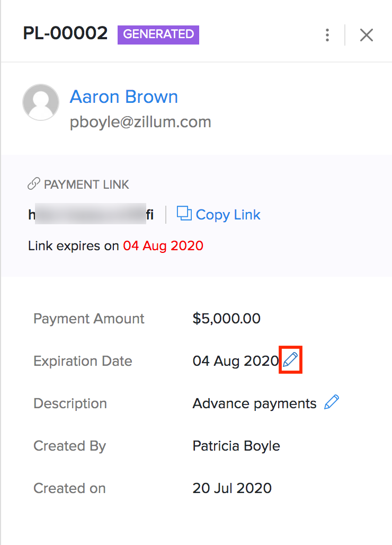Click the 20 Jul 2020 created date

(232, 488)
